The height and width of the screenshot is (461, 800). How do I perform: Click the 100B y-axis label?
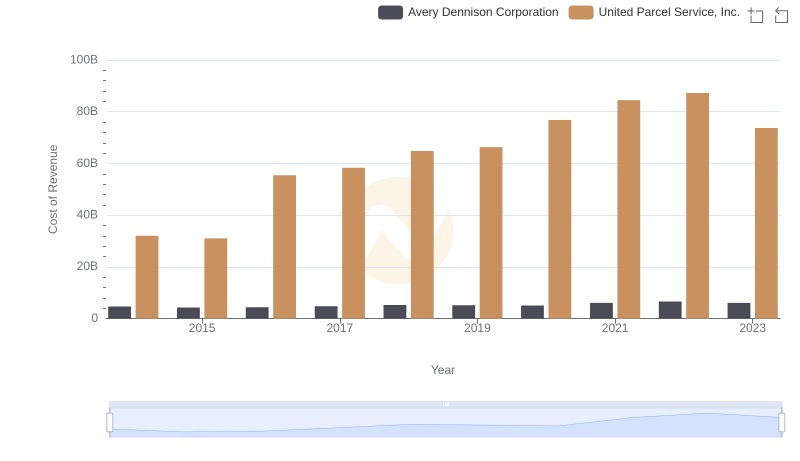(x=84, y=60)
